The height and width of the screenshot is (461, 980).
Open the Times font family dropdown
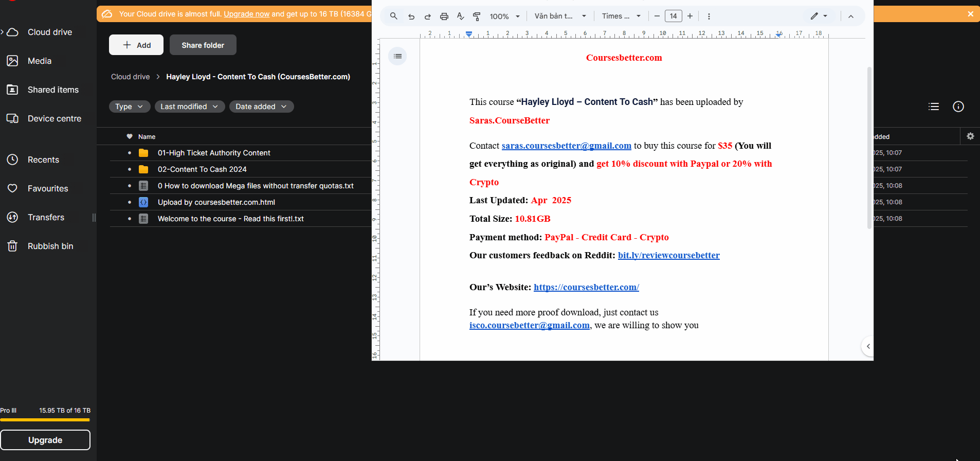pyautogui.click(x=621, y=16)
